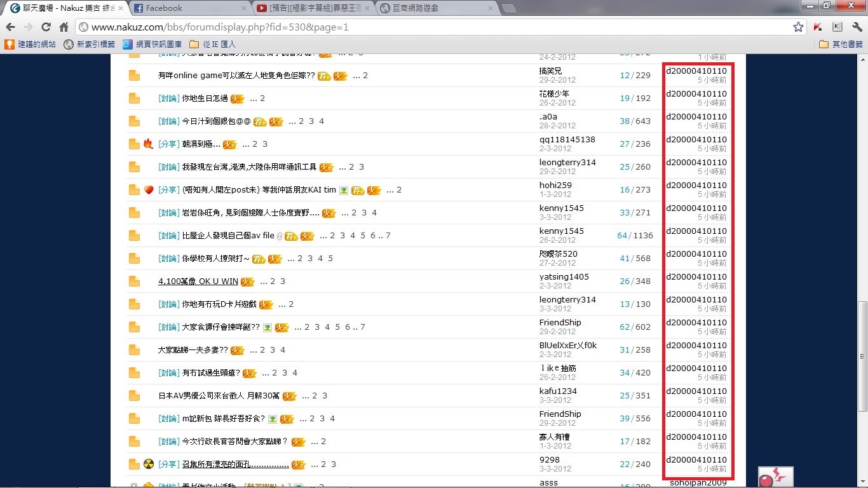The height and width of the screenshot is (488, 868).
Task: Click the Kaspersky extension icon in toolbar
Action: click(x=818, y=27)
